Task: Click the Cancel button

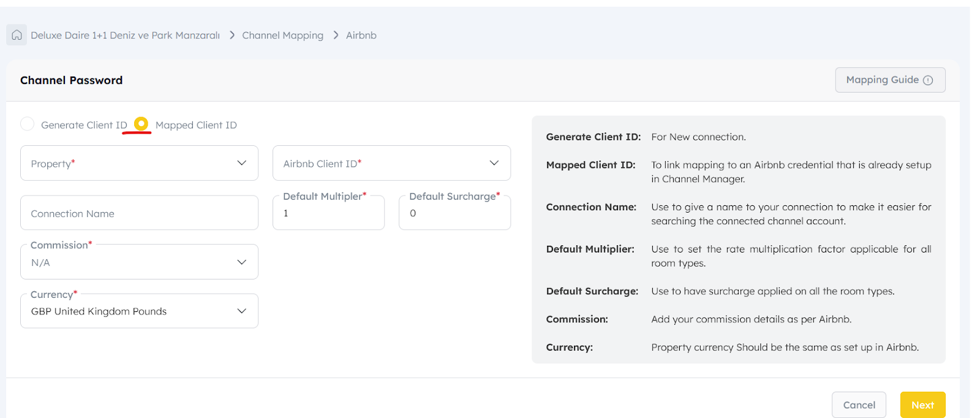Action: coord(859,405)
